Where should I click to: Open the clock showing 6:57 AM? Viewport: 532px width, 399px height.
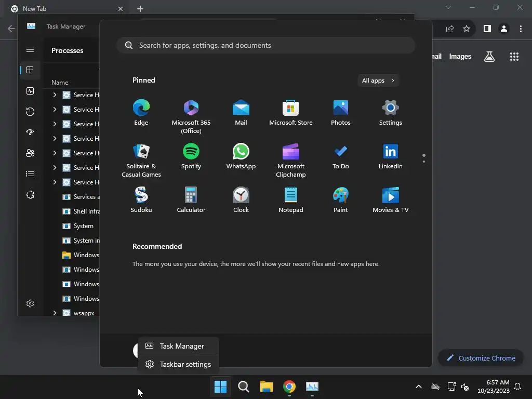(494, 387)
